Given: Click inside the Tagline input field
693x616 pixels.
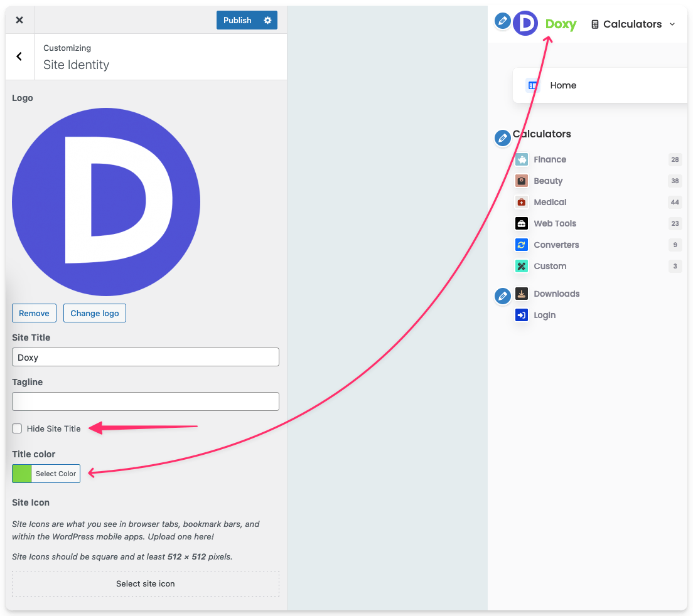Looking at the screenshot, I should (x=145, y=401).
